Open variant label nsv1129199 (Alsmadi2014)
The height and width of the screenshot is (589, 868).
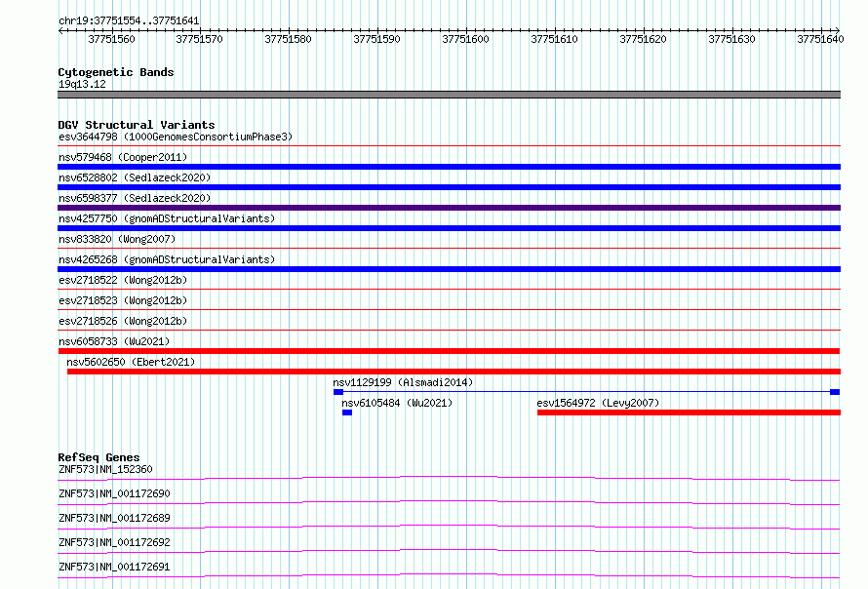pyautogui.click(x=403, y=382)
